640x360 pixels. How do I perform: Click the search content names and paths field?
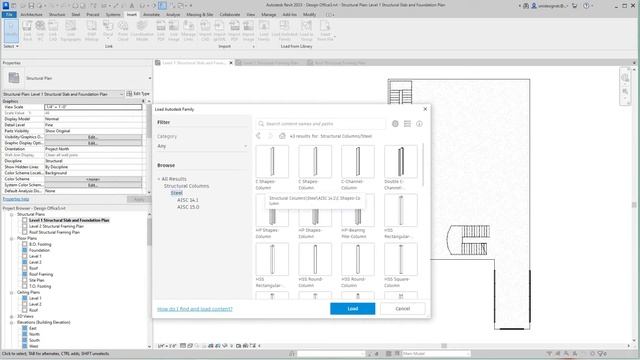(x=321, y=124)
